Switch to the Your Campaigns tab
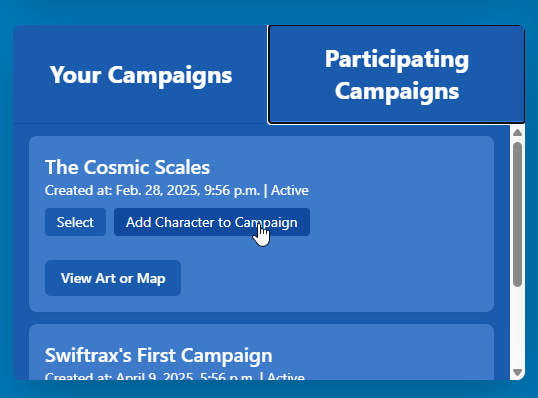Image resolution: width=538 pixels, height=398 pixels. click(x=141, y=74)
